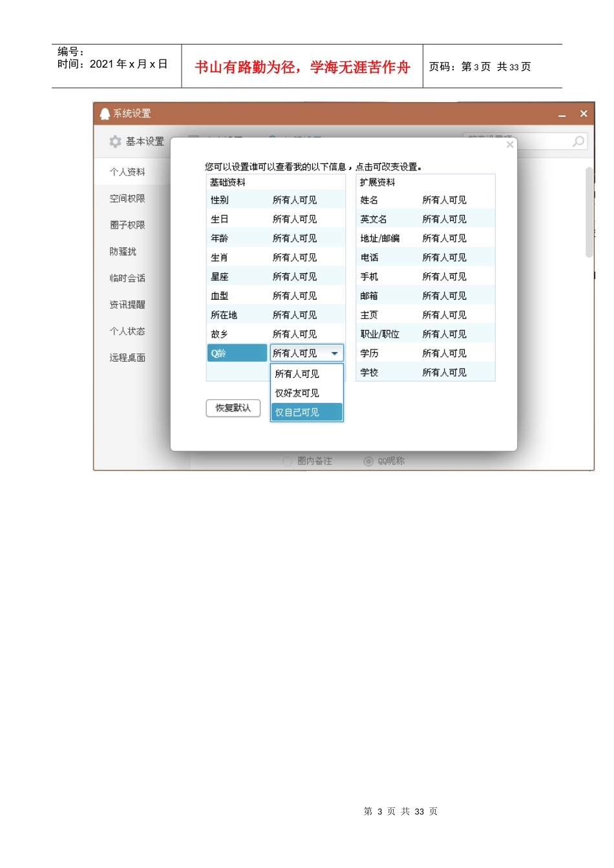Open 防骚扰 in the sidebar

[x=123, y=251]
